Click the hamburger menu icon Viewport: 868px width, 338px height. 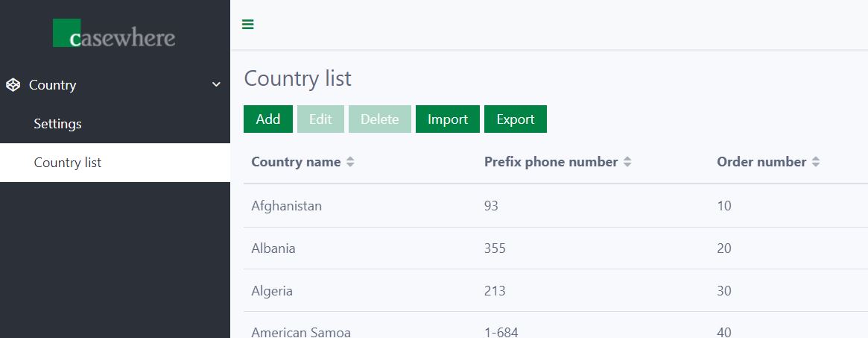click(x=248, y=25)
